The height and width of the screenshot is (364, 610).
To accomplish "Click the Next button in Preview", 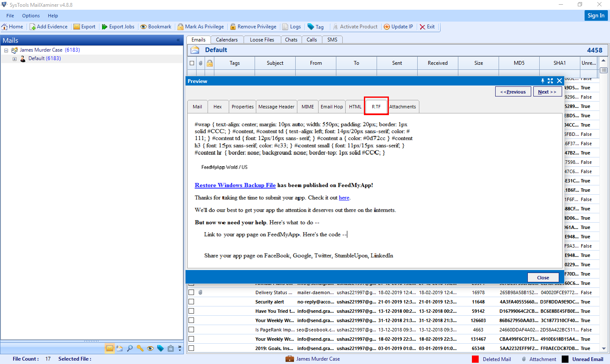I will click(x=547, y=91).
